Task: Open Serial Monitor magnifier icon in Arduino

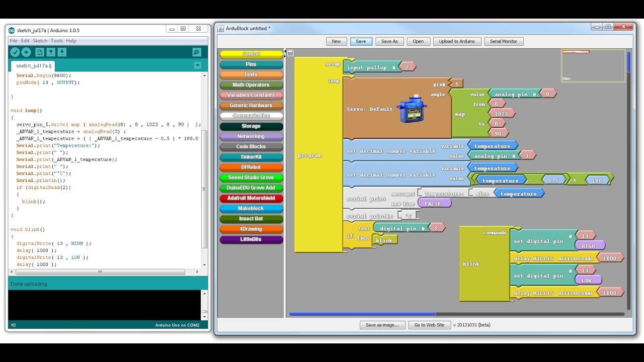Action: [197, 52]
